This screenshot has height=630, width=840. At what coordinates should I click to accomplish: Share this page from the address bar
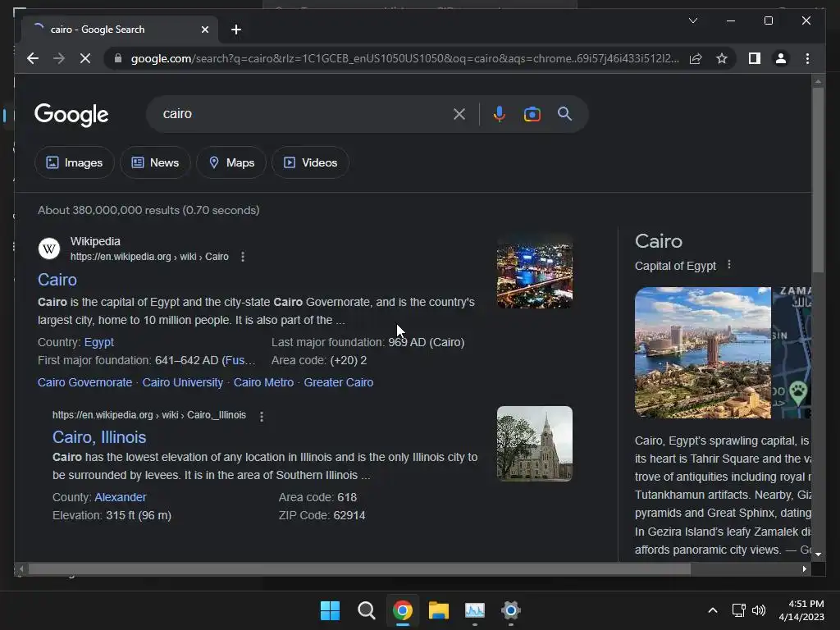696,58
